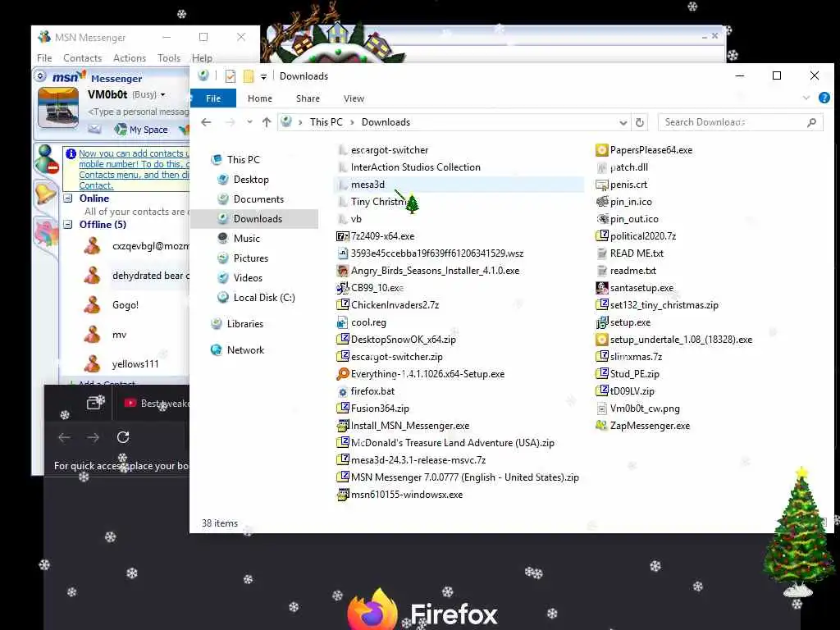This screenshot has height=630, width=840.
Task: Click Back arrow in File Explorer
Action: point(206,122)
